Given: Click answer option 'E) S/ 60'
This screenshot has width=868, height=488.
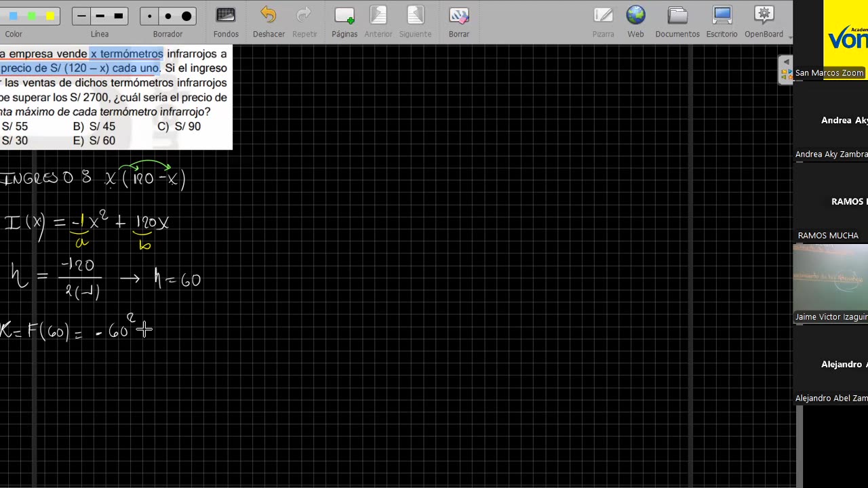Looking at the screenshot, I should tap(94, 140).
